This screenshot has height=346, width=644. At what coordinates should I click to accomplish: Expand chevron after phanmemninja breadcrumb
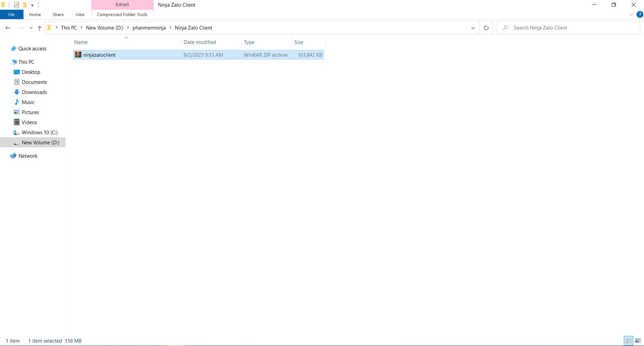[170, 28]
